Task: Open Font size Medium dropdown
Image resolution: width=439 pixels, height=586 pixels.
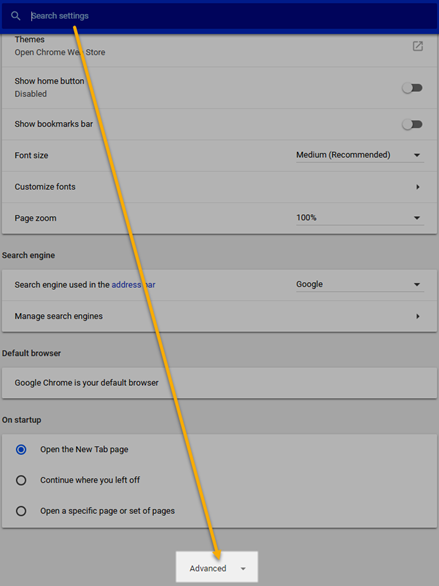Action: [x=360, y=155]
